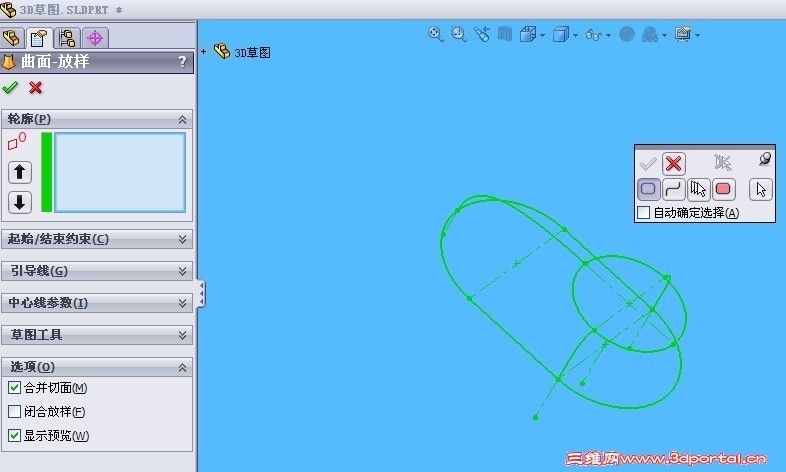Open View Orientation dropdown arrow
This screenshot has height=472, width=786.
pyautogui.click(x=542, y=36)
